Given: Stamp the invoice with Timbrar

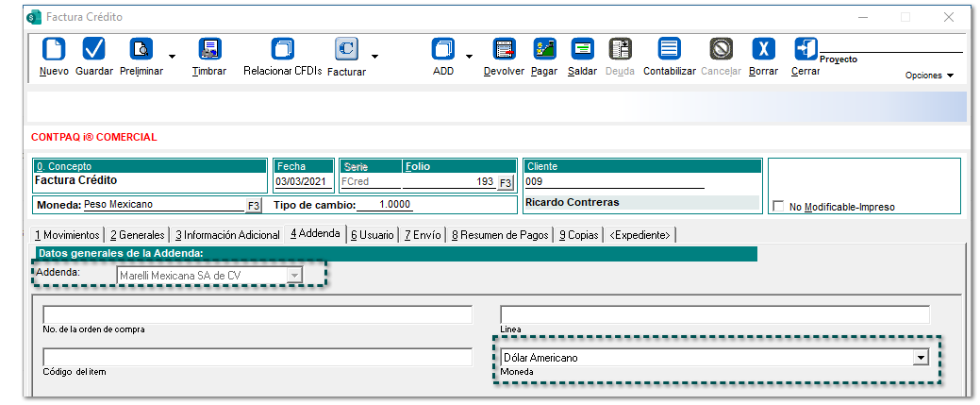Looking at the screenshot, I should [209, 49].
